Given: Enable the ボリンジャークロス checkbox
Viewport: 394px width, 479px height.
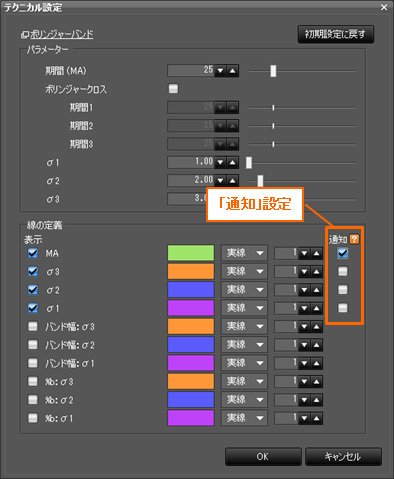Looking at the screenshot, I should (x=173, y=89).
